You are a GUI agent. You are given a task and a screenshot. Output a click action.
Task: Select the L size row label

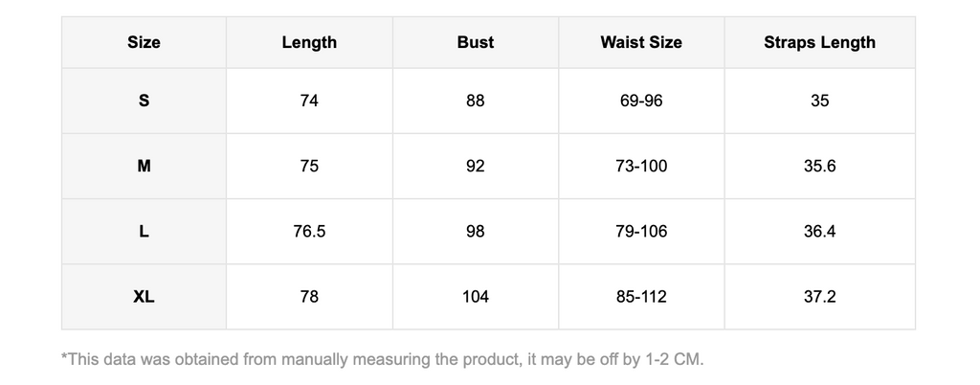144,232
